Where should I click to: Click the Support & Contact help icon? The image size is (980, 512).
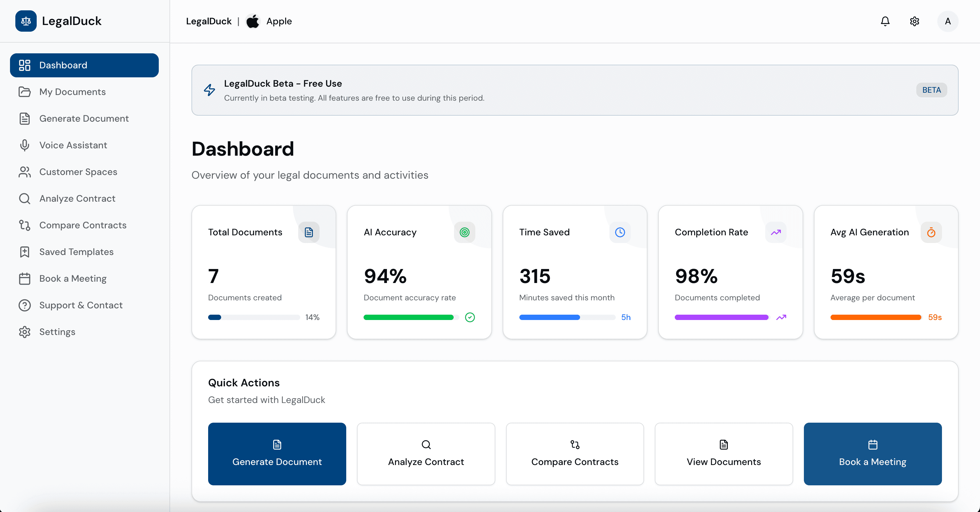coord(25,305)
